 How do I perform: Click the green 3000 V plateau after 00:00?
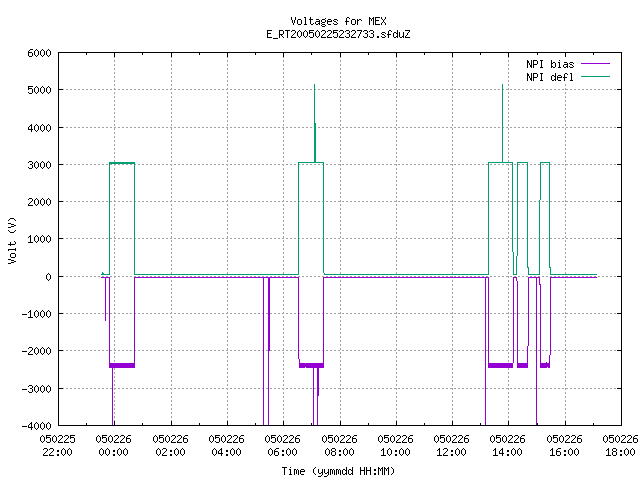122,163
